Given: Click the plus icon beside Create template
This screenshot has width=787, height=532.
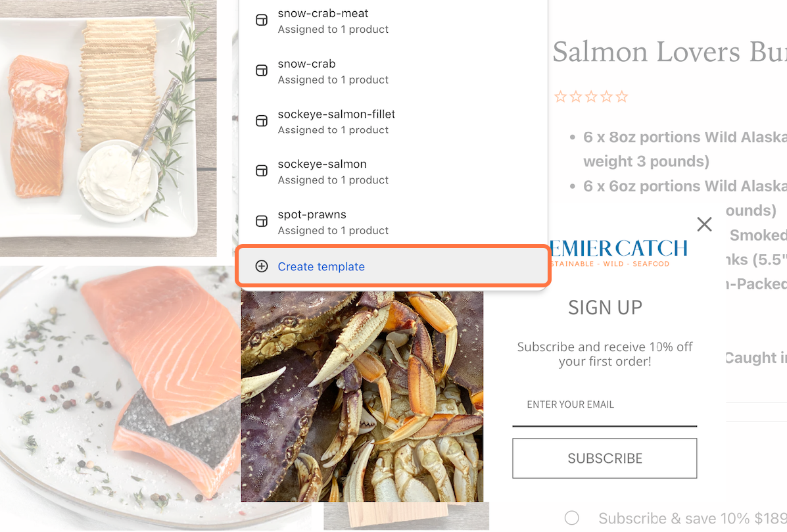Looking at the screenshot, I should pyautogui.click(x=262, y=266).
